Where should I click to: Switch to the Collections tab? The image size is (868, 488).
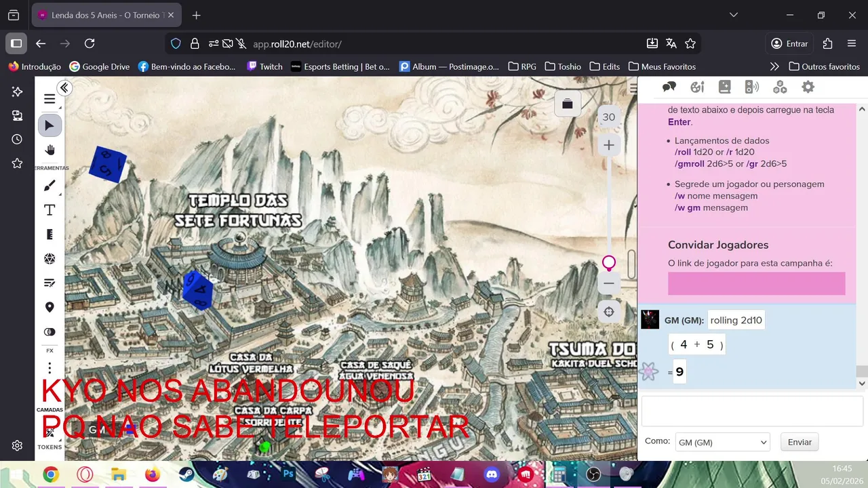click(x=780, y=87)
